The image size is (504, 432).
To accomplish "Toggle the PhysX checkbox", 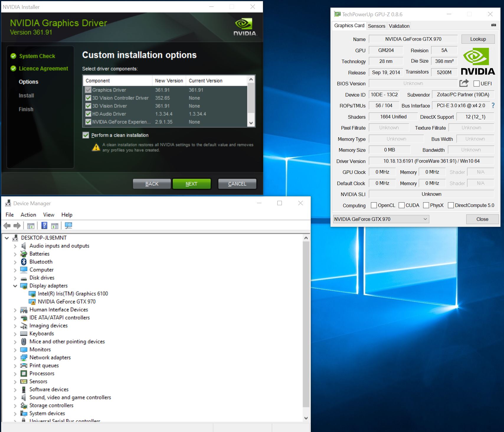I will (x=426, y=205).
